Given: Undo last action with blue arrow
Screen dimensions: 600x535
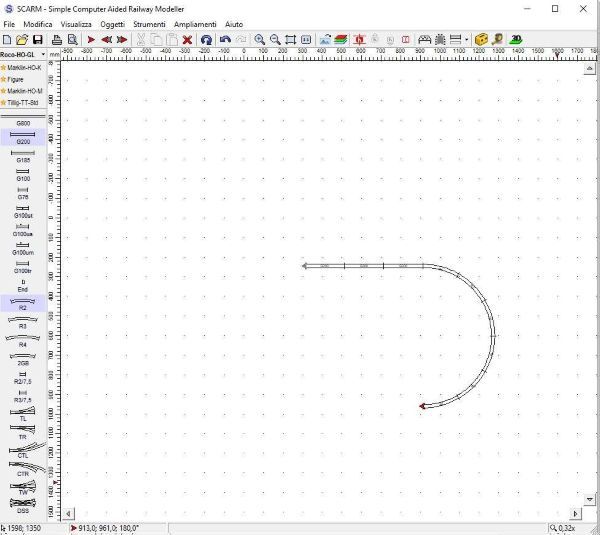Looking at the screenshot, I should click(225, 39).
